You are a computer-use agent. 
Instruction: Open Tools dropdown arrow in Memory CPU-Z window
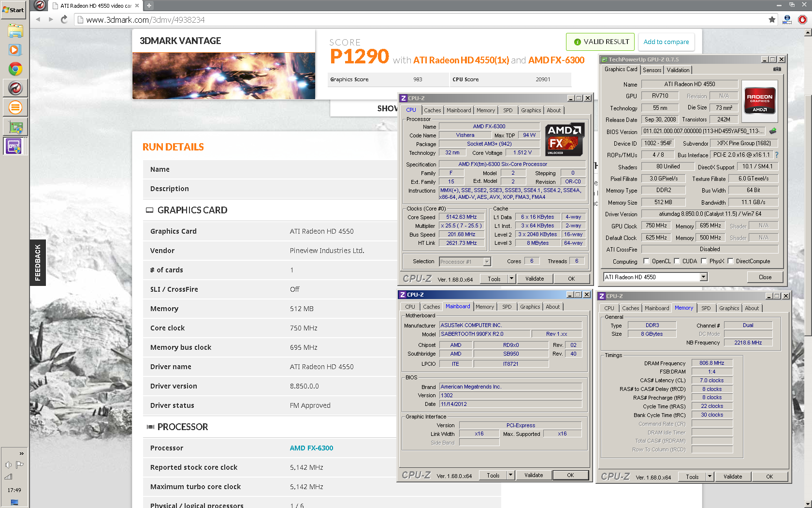(710, 477)
